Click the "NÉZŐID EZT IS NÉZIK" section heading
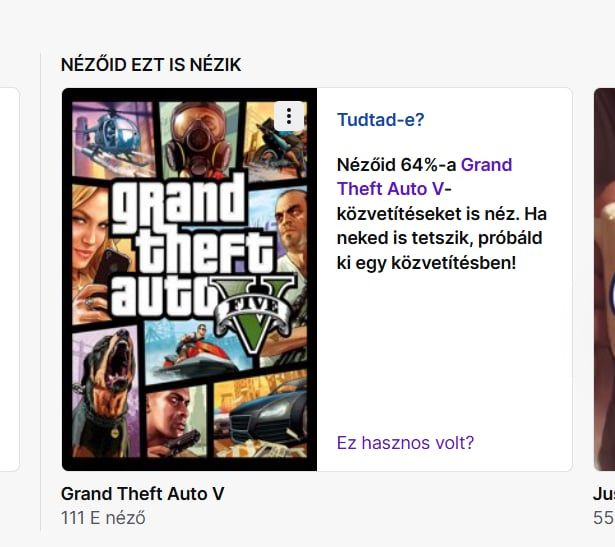 (151, 65)
